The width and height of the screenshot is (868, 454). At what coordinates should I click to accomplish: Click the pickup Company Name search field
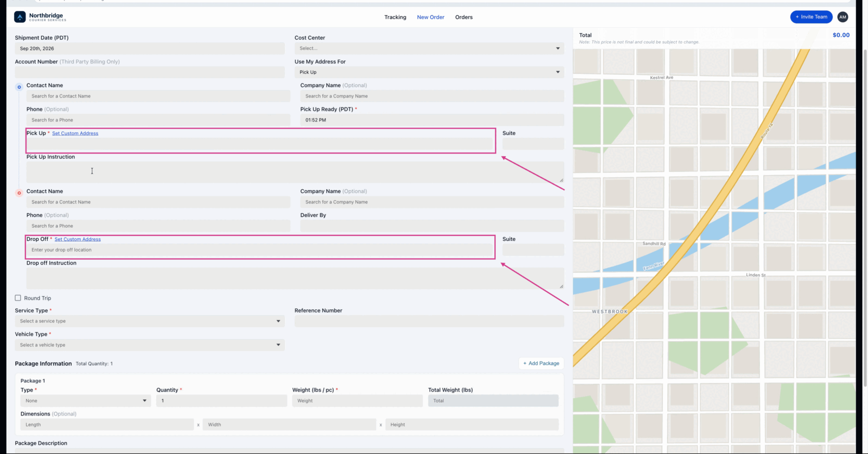coord(432,96)
